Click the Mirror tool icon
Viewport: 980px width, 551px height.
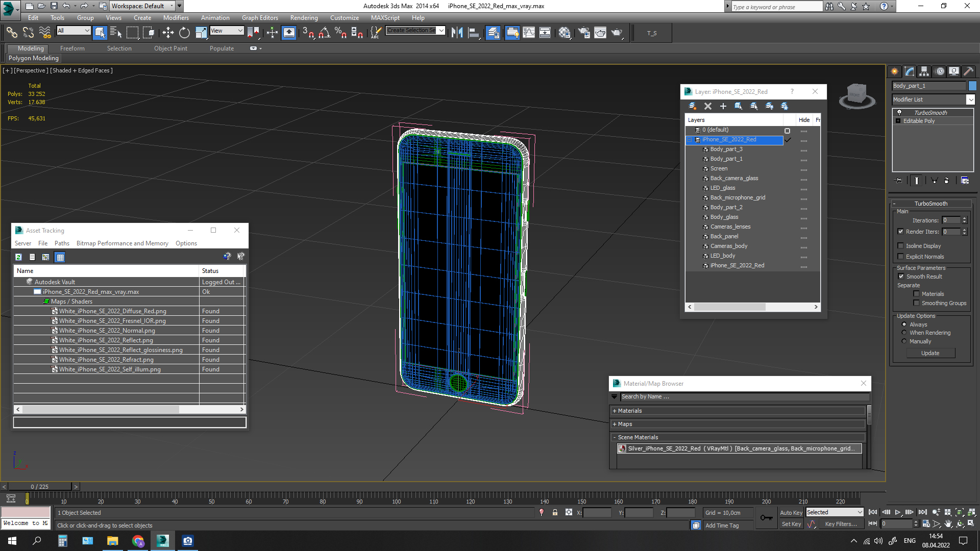(457, 33)
